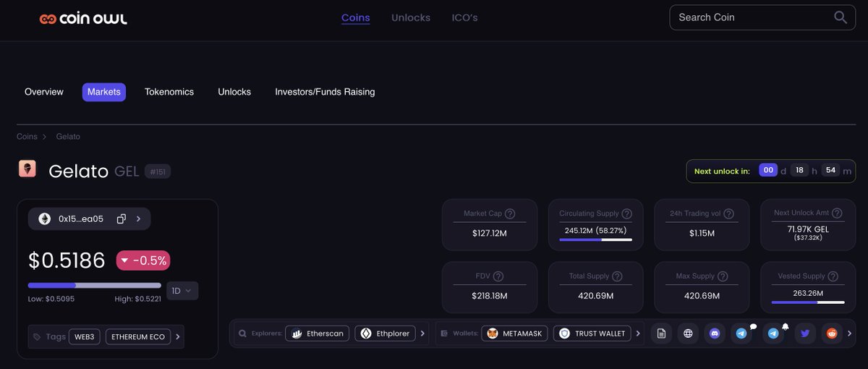868x369 pixels.
Task: Click the Gelato coin logo
Action: coord(27,169)
